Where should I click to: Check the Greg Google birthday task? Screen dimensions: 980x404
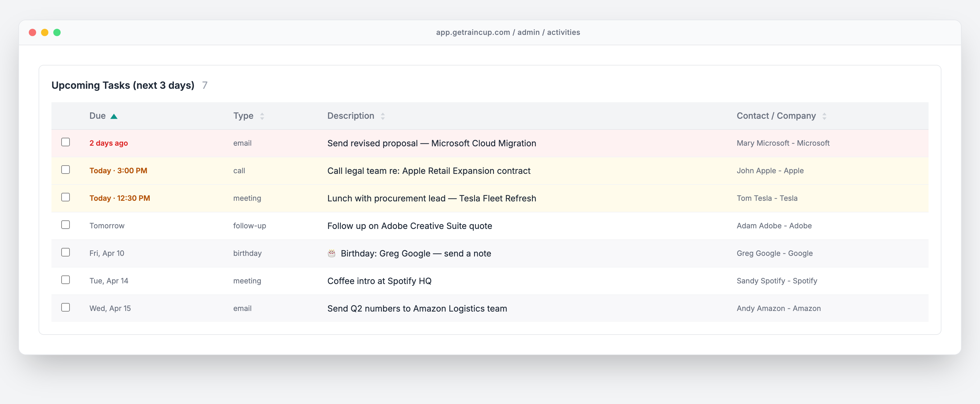(x=66, y=252)
